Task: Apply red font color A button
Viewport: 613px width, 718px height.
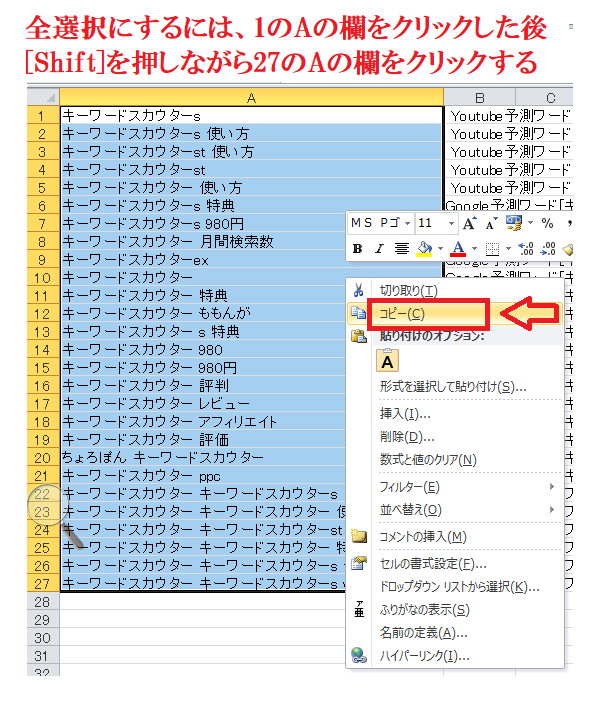Action: click(458, 249)
